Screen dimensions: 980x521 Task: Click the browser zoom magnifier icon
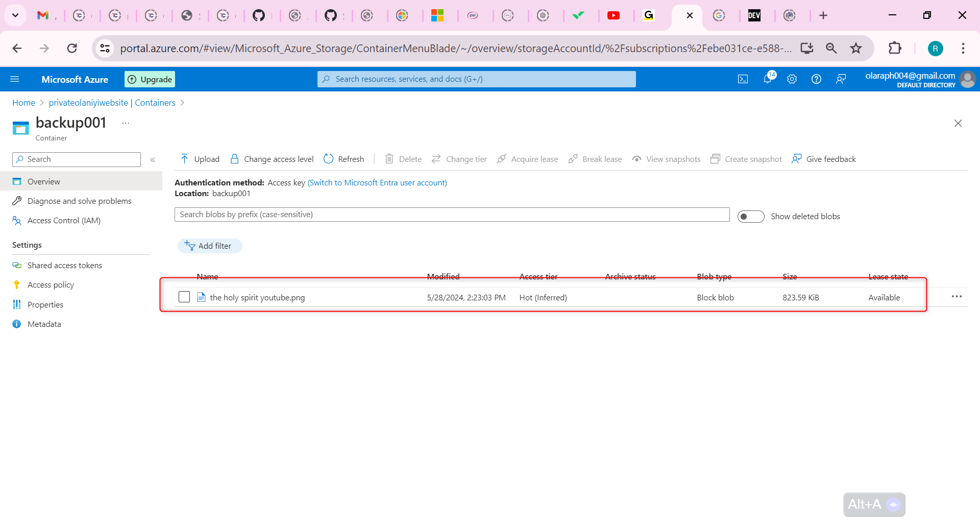(831, 49)
